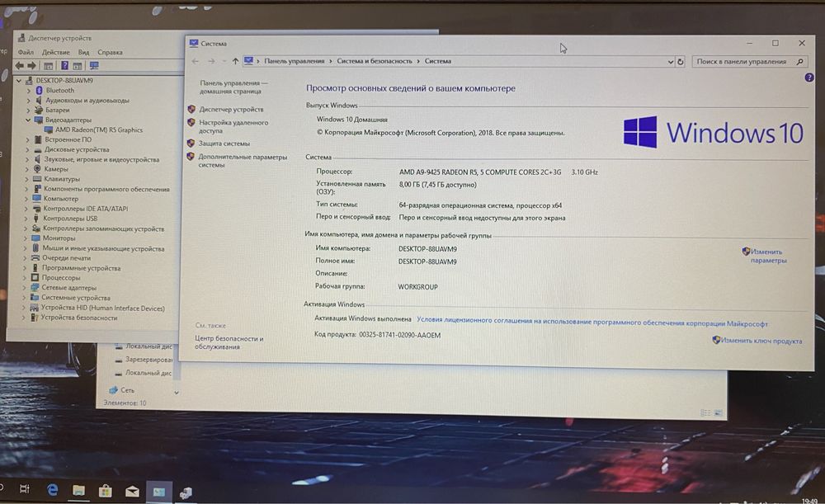Screen dimensions: 825x504
Task: Select Контроллеры запоминающих устройств row
Action: [x=104, y=228]
